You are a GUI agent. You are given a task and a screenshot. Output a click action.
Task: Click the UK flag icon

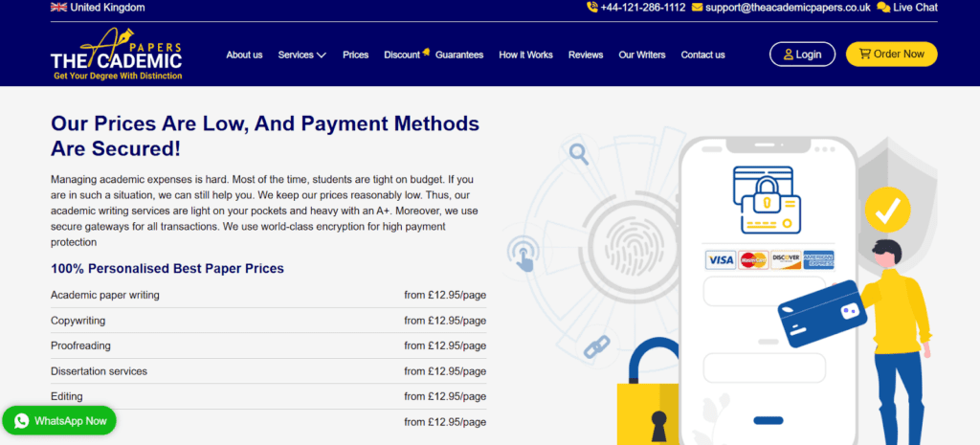58,8
